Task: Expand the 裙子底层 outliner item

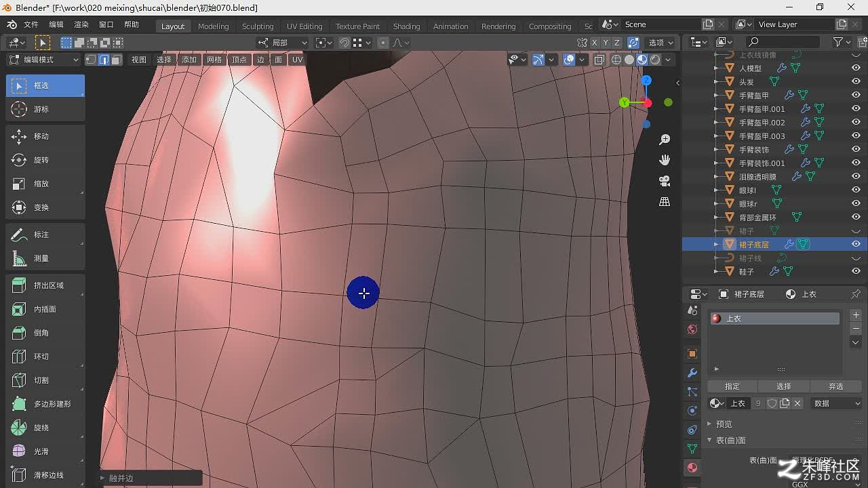Action: tap(716, 244)
